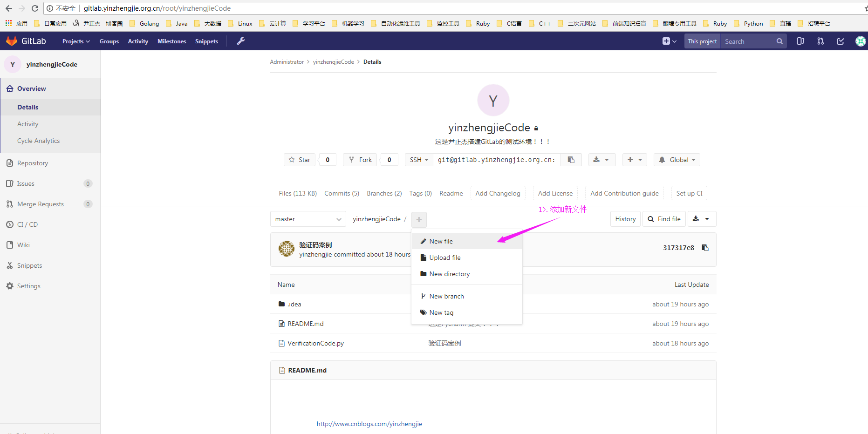This screenshot has width=868, height=434.
Task: Expand the Projects dropdown in navbar
Action: [76, 41]
